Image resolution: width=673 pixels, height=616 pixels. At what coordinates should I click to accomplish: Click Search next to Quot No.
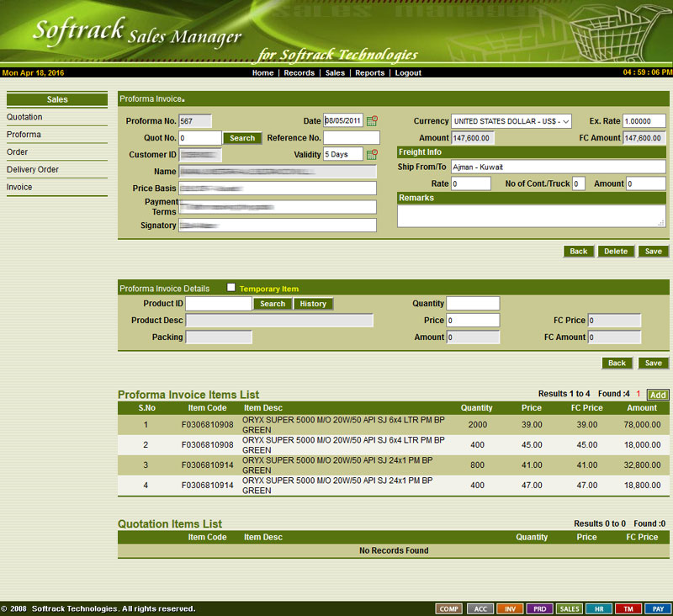(x=242, y=138)
